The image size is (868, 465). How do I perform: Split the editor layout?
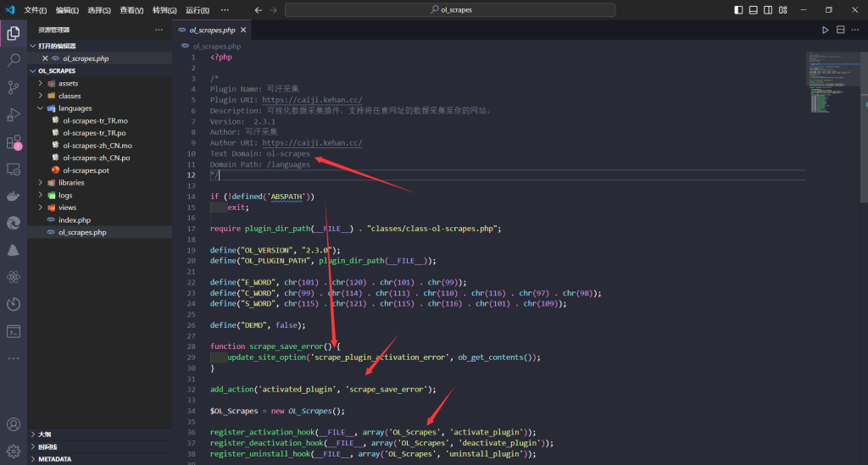coord(841,30)
